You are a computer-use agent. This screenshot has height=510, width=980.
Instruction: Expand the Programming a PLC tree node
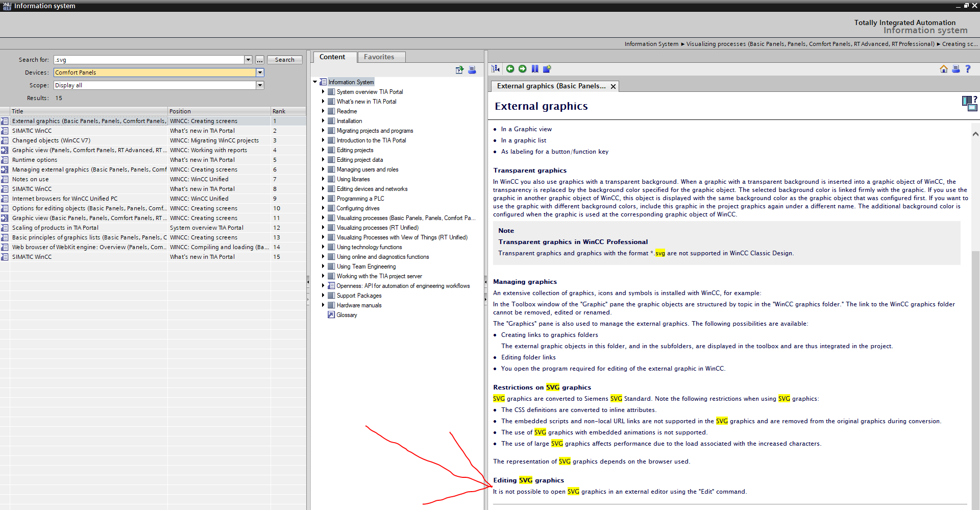323,199
